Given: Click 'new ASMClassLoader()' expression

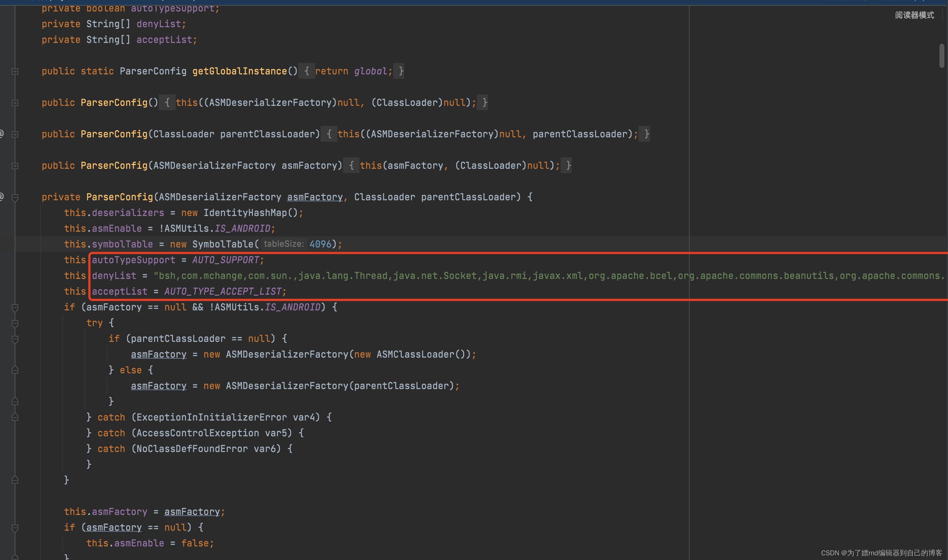Looking at the screenshot, I should 410,354.
